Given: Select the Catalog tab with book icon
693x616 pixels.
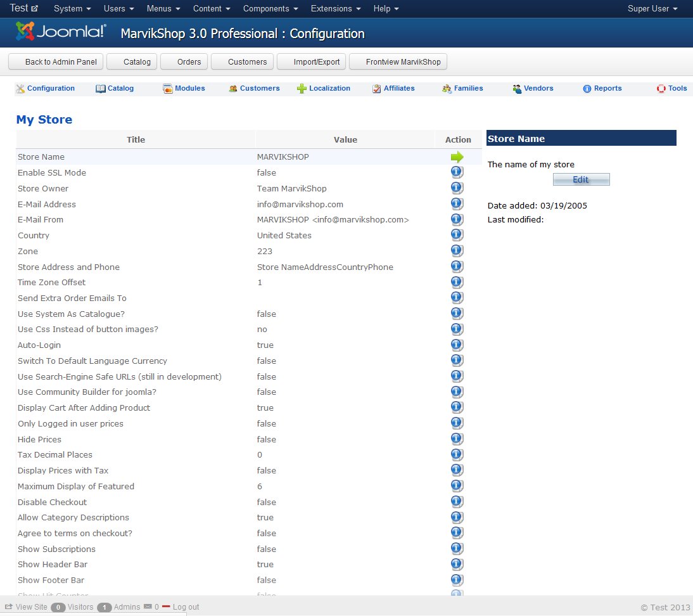Looking at the screenshot, I should 115,89.
